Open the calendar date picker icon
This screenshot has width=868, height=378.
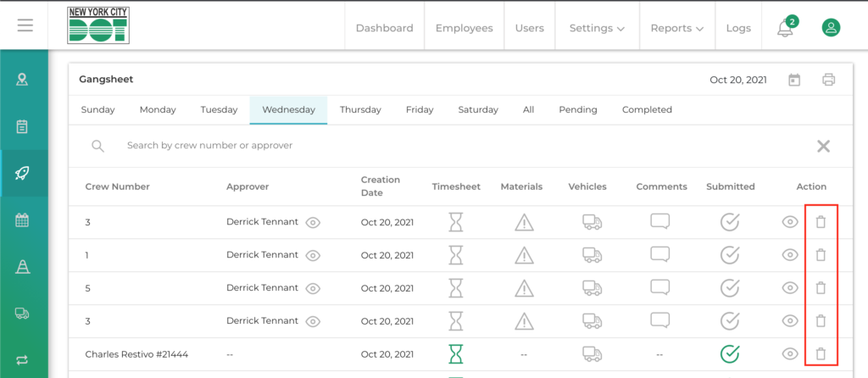tap(794, 80)
